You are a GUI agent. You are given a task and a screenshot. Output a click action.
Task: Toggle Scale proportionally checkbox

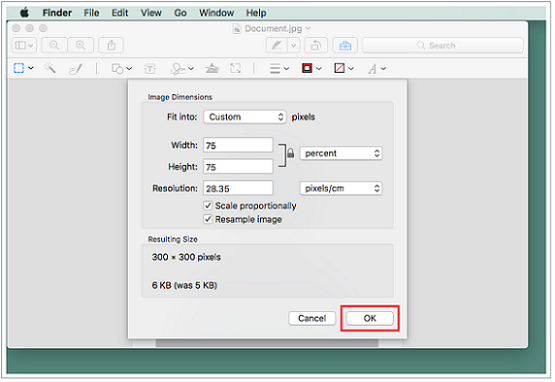208,206
